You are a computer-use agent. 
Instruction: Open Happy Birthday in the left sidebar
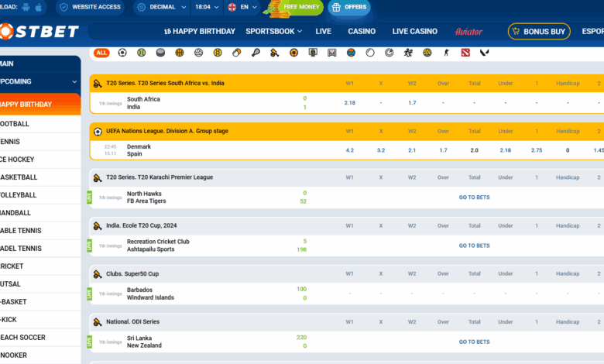tap(40, 105)
